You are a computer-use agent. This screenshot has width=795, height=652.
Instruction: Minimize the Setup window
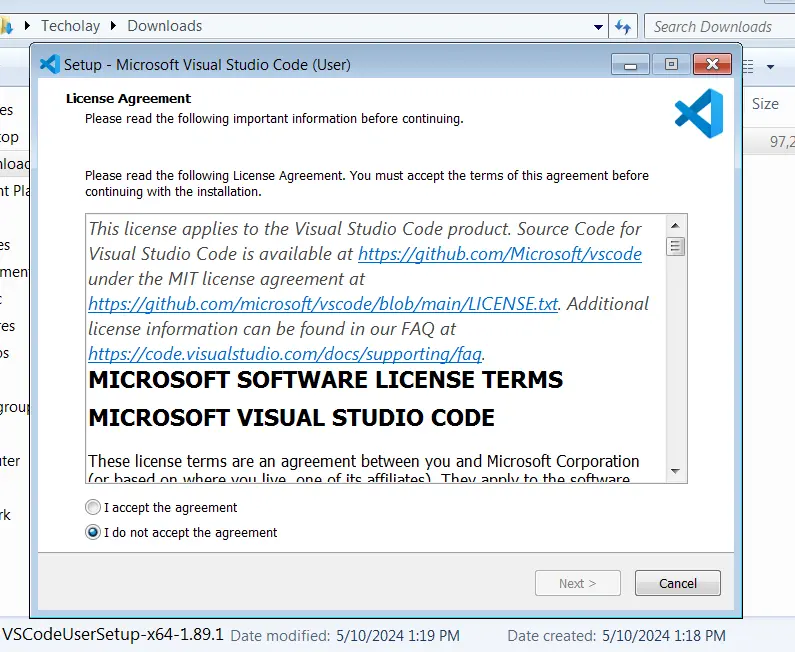pos(630,64)
